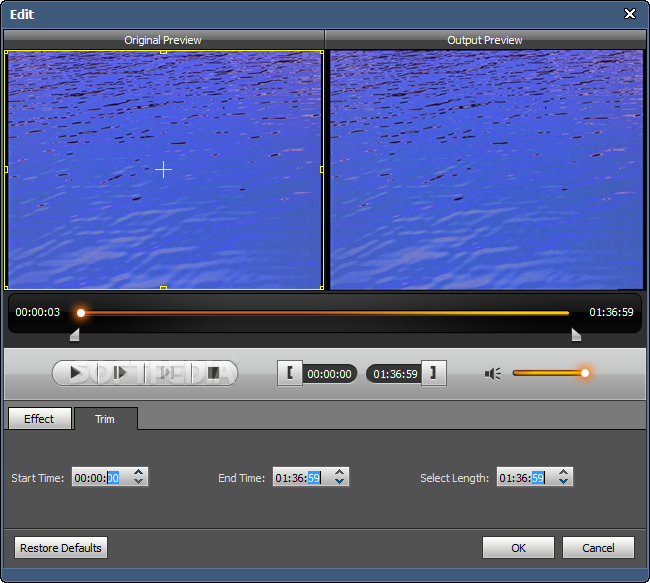Select the Trim tab

[105, 419]
